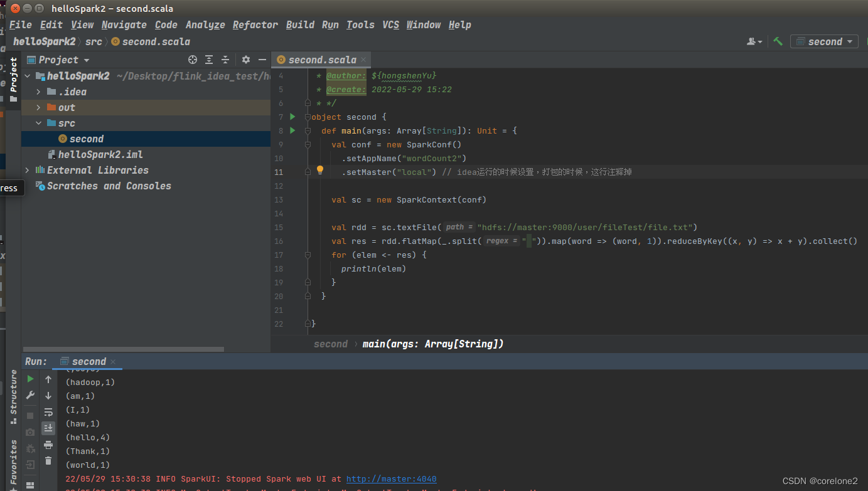Collapse the src folder
This screenshot has height=491, width=868.
tap(38, 123)
